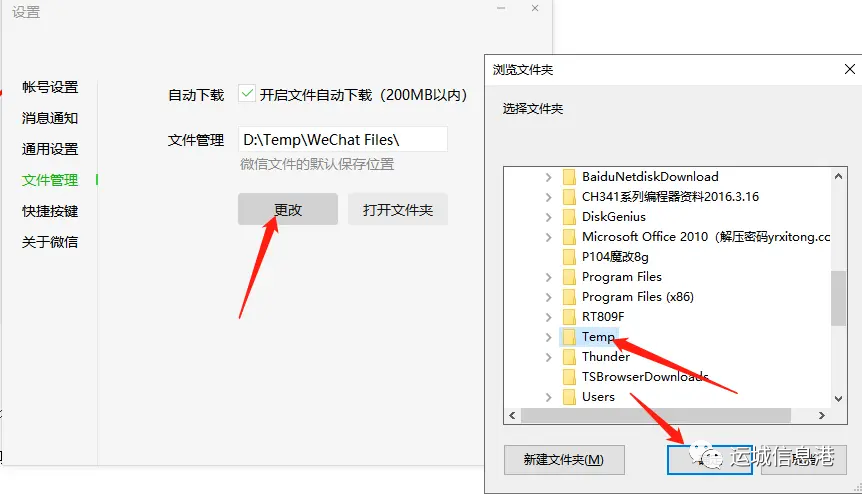Expand the BaiduNetdiskDownload folder node
The width and height of the screenshot is (862, 494).
pos(548,177)
